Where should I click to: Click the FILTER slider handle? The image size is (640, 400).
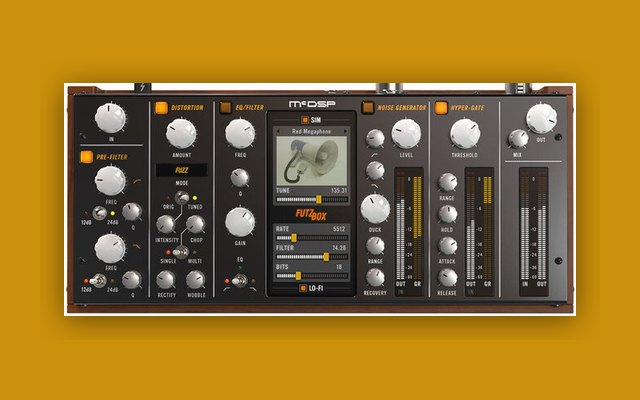(326, 257)
